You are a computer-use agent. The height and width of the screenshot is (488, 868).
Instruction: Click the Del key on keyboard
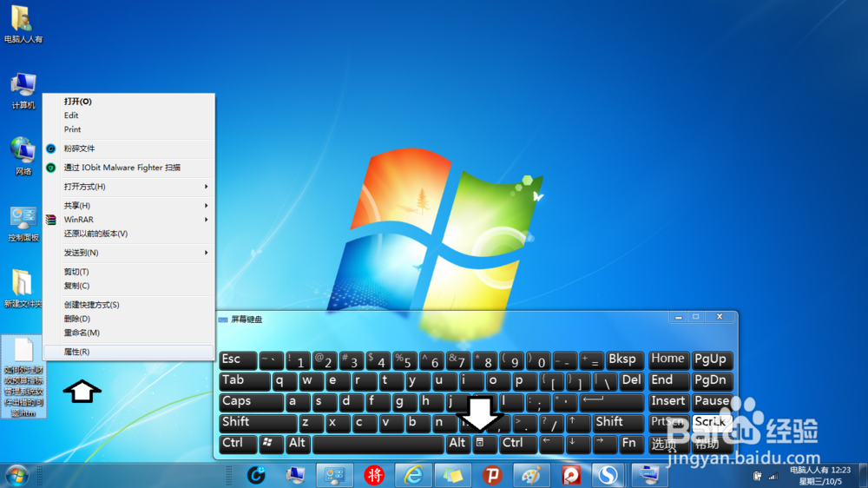point(632,381)
